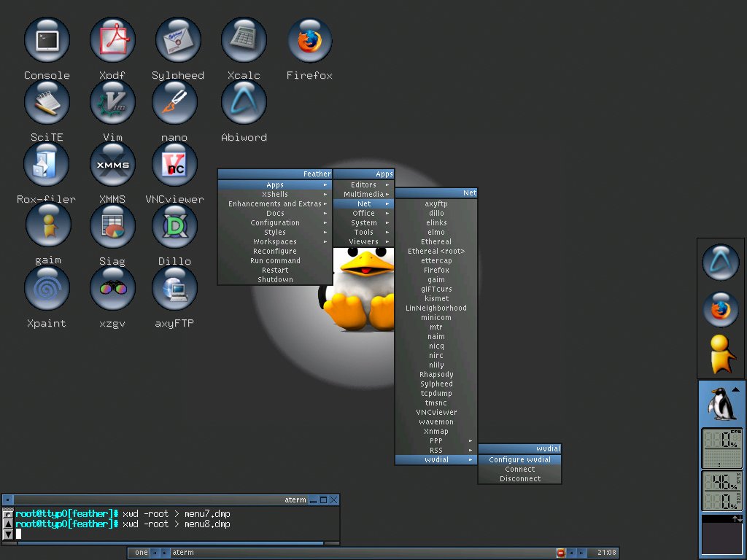Click the aterm task in taskbar

click(x=362, y=553)
